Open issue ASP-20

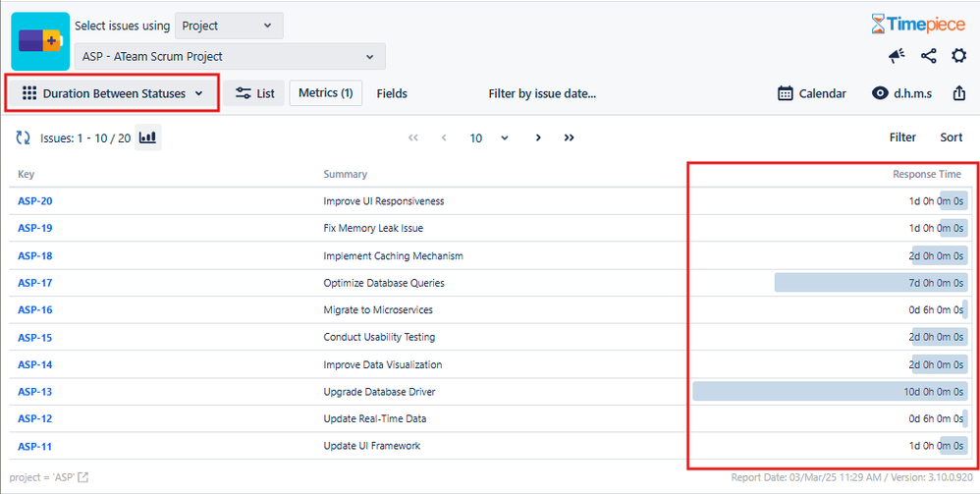(35, 201)
